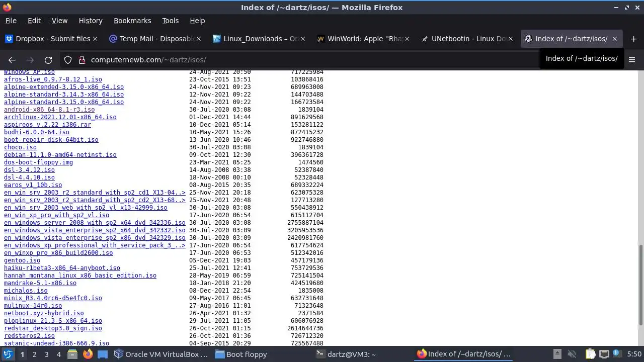Download minix_R3.4.0rc6-d5e4fc0.iso
The height and width of the screenshot is (362, 644).
click(53, 298)
